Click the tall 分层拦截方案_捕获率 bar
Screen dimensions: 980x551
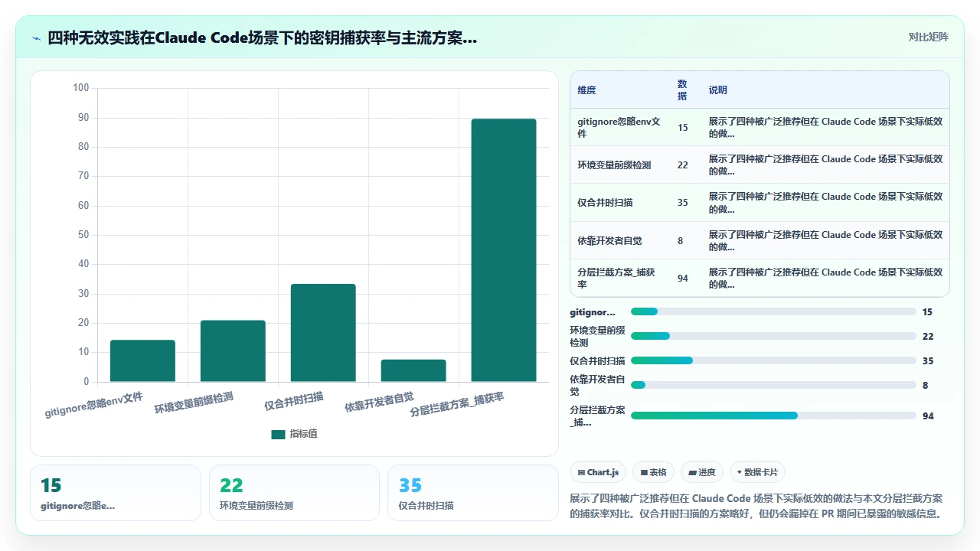[x=504, y=250]
